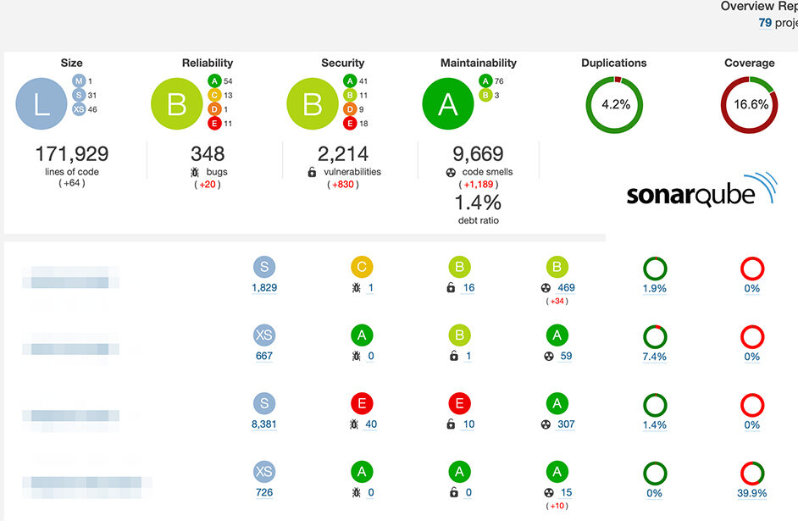Click the small red E badge in Security summary

[350, 124]
